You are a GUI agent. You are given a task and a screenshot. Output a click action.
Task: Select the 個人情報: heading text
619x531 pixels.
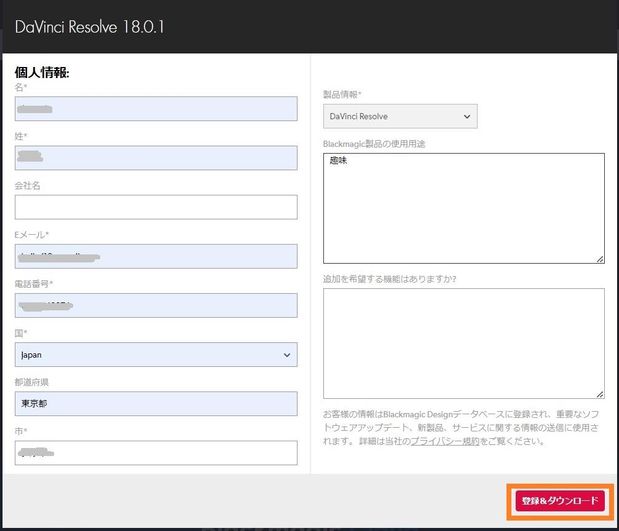42,73
